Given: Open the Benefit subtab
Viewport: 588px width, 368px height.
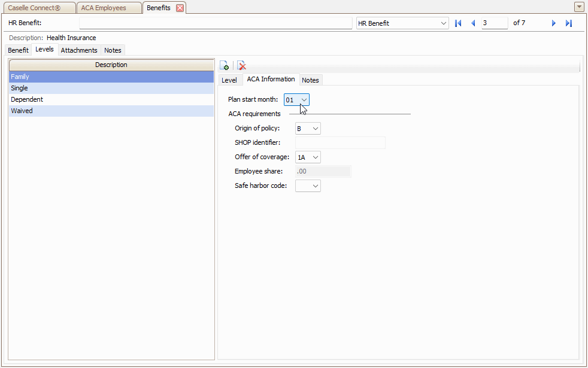Looking at the screenshot, I should pyautogui.click(x=18, y=50).
